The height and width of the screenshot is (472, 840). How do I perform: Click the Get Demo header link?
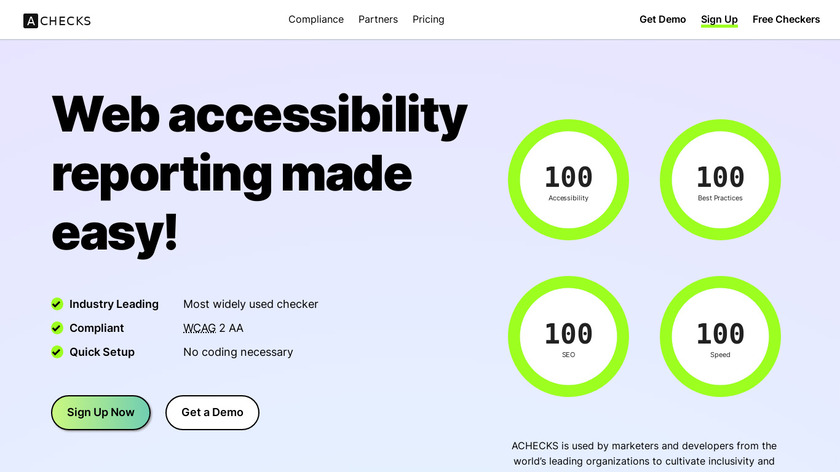click(662, 20)
